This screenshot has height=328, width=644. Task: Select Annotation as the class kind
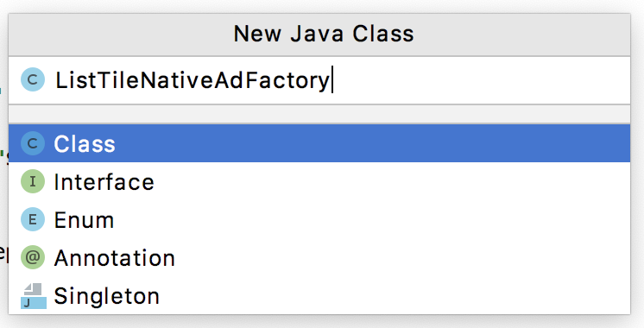point(319,258)
